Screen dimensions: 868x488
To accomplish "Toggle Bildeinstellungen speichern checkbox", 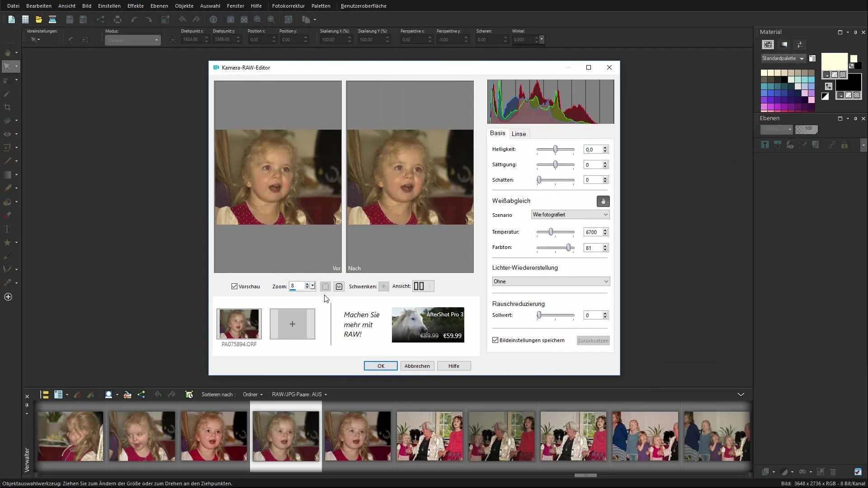I will [495, 340].
